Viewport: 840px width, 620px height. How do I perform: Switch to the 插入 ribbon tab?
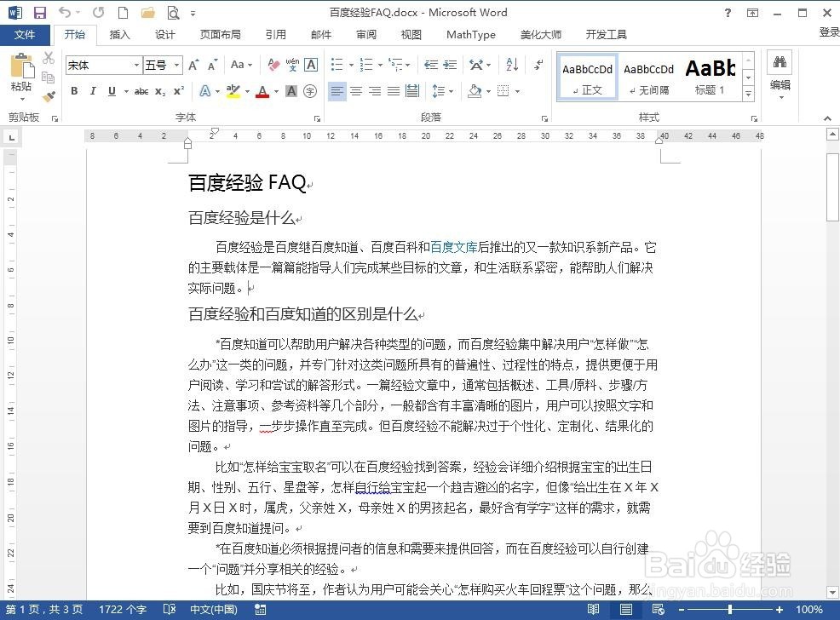[x=119, y=35]
